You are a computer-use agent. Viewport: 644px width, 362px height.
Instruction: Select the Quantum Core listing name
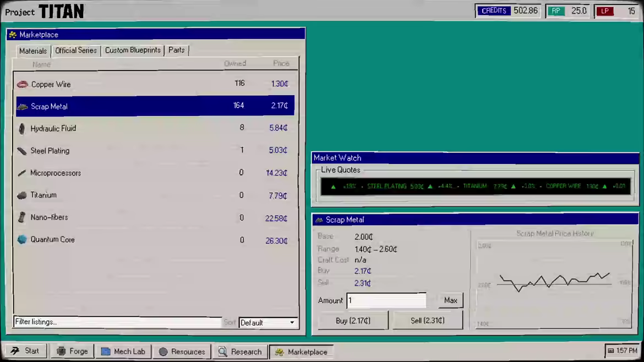click(53, 240)
